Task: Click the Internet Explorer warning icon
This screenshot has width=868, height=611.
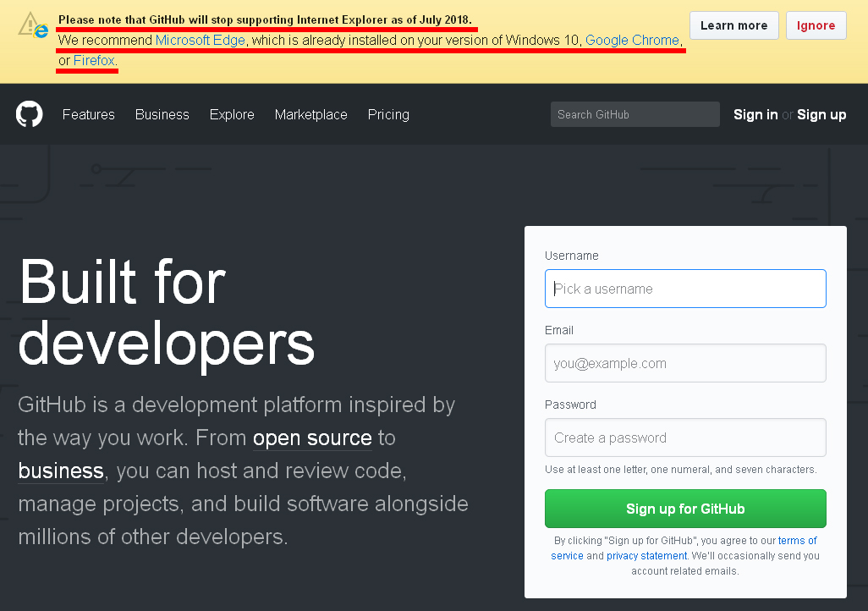Action: coord(33,25)
